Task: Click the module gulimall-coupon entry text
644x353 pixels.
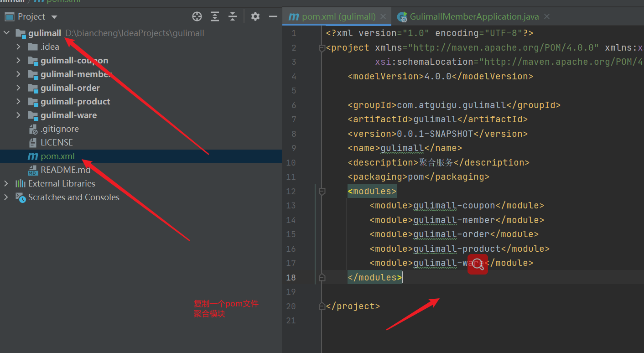Action: pyautogui.click(x=454, y=206)
